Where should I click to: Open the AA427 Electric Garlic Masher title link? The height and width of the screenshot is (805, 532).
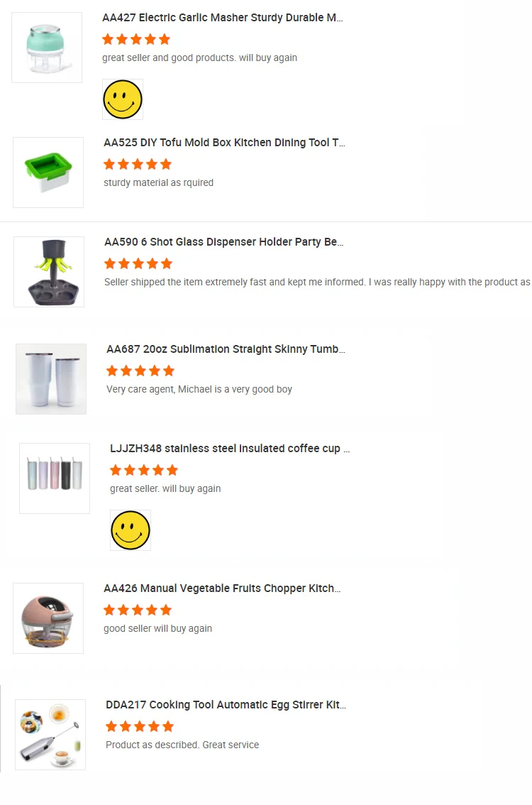pyautogui.click(x=223, y=18)
